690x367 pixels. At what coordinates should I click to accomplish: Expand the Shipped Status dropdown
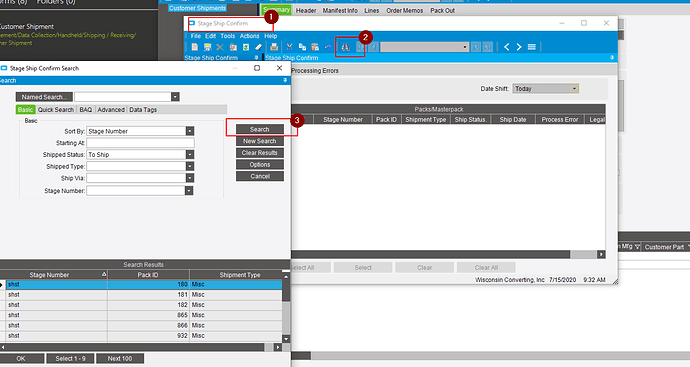click(190, 154)
